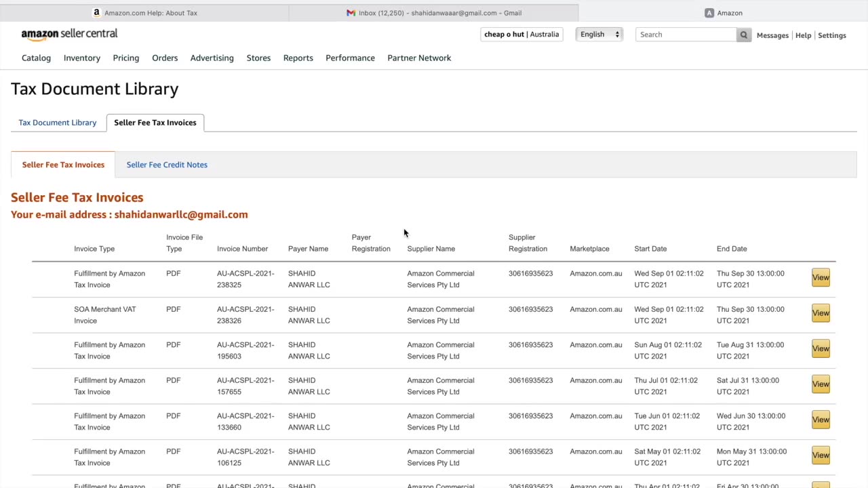868x488 pixels.
Task: Focus the Search input field
Action: [x=686, y=35]
